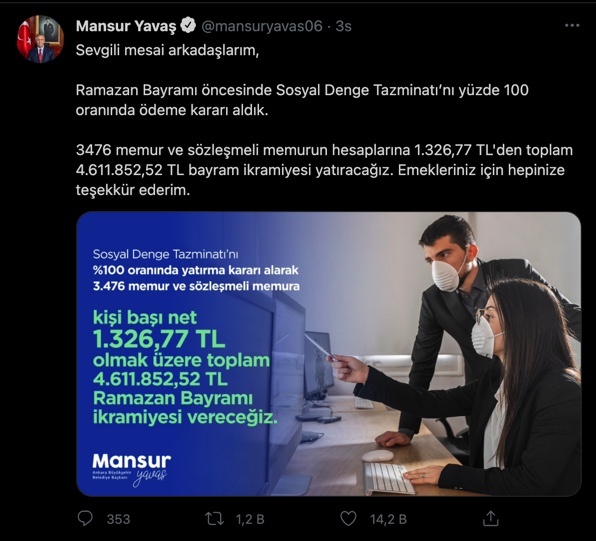Click the 1,2 B retweets count

pos(250,519)
